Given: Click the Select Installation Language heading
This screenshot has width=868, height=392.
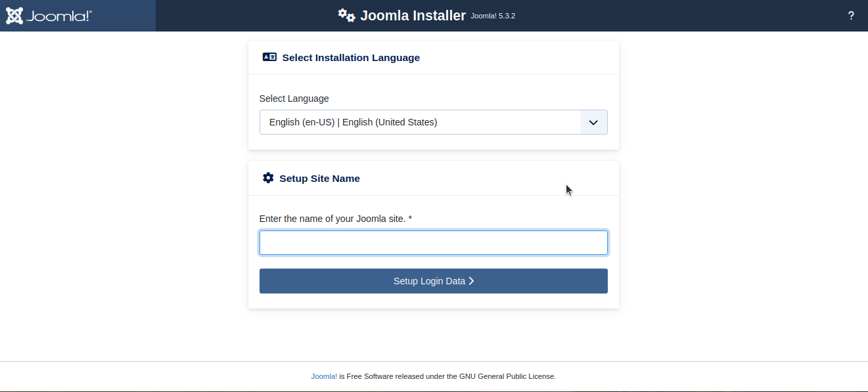Looking at the screenshot, I should tap(351, 58).
